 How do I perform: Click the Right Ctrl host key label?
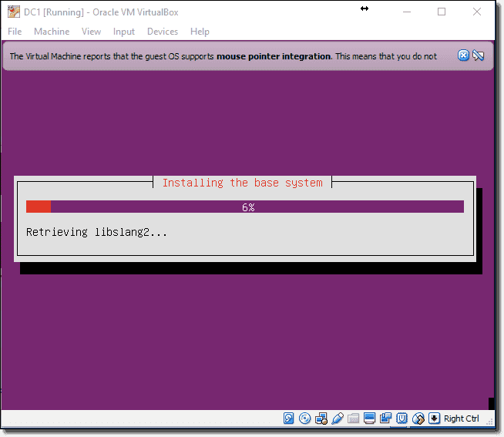click(x=462, y=419)
